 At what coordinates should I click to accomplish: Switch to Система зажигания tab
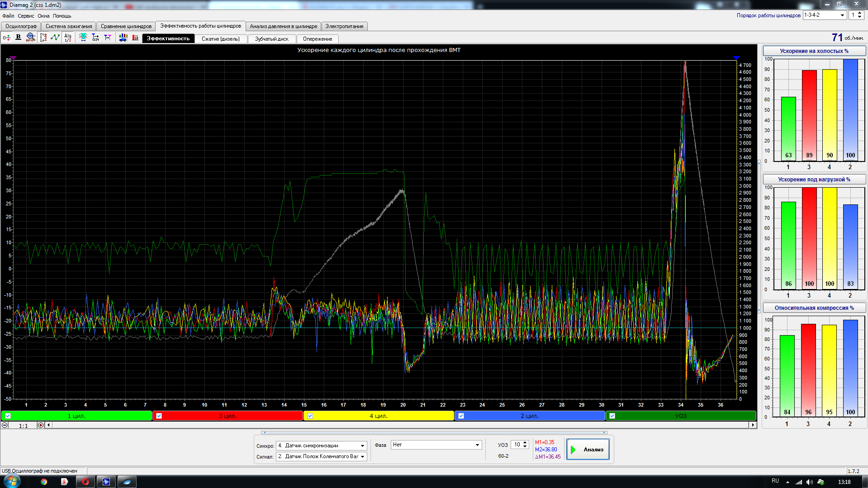click(69, 26)
